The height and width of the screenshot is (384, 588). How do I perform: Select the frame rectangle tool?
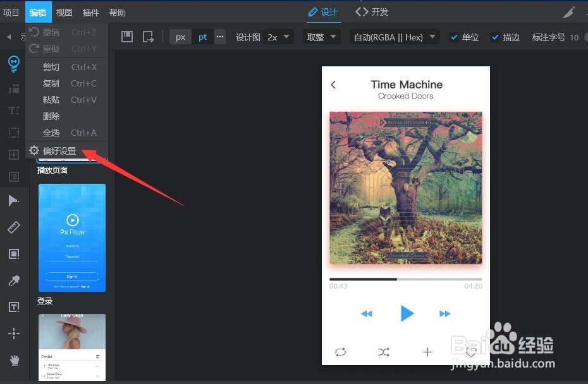pos(14,254)
